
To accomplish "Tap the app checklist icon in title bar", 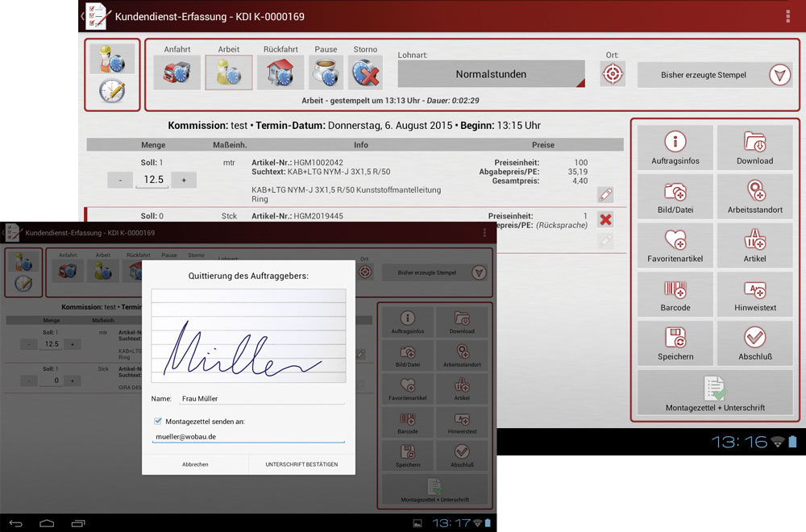I will click(x=98, y=16).
